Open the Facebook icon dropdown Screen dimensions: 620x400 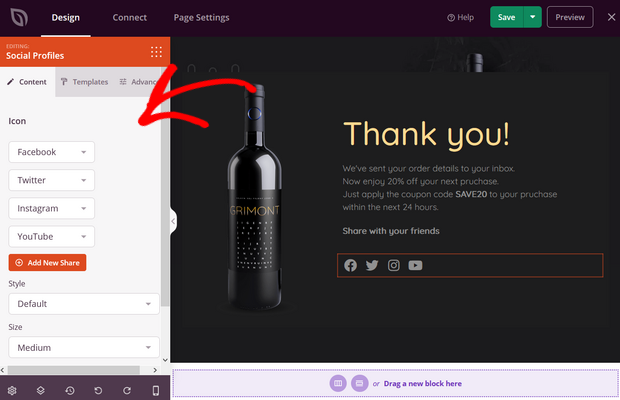coord(52,152)
